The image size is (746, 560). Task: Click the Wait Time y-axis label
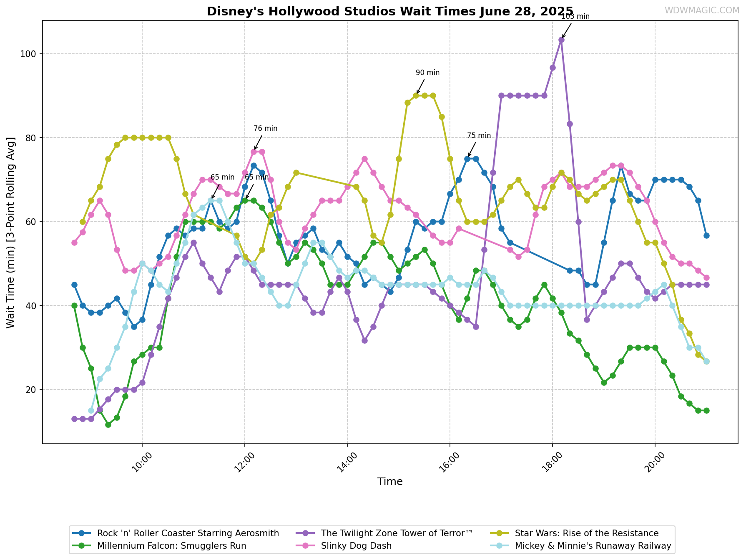pyautogui.click(x=10, y=232)
